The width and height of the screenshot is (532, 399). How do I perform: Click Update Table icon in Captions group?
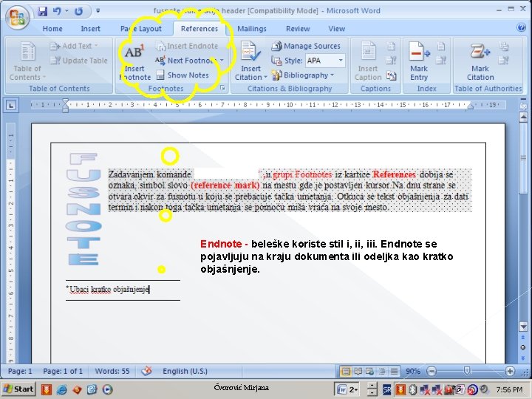tap(392, 61)
